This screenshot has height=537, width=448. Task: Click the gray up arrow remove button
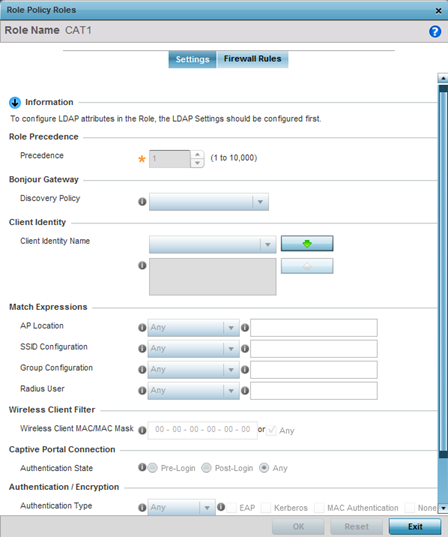[307, 266]
